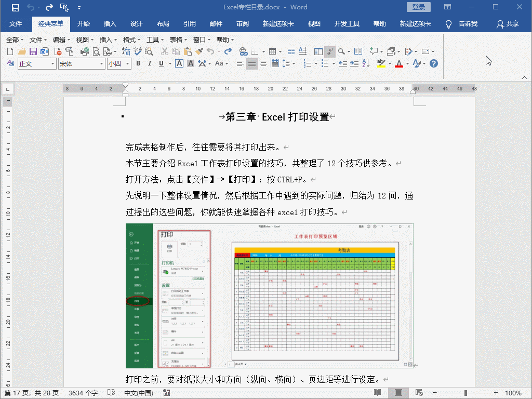Expand the insert table dropdown arrow
Image resolution: width=532 pixels, height=399 pixels.
pos(280,51)
